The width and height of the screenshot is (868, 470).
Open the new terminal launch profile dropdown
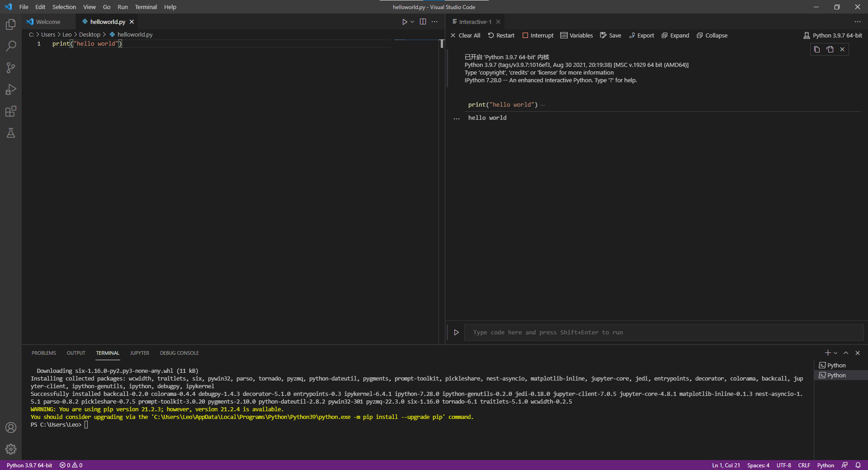click(836, 353)
